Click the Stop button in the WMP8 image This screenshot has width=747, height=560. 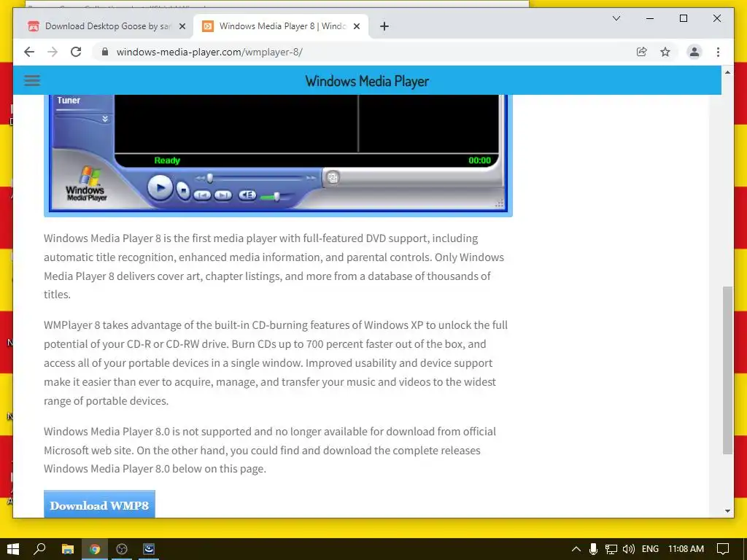tap(183, 190)
